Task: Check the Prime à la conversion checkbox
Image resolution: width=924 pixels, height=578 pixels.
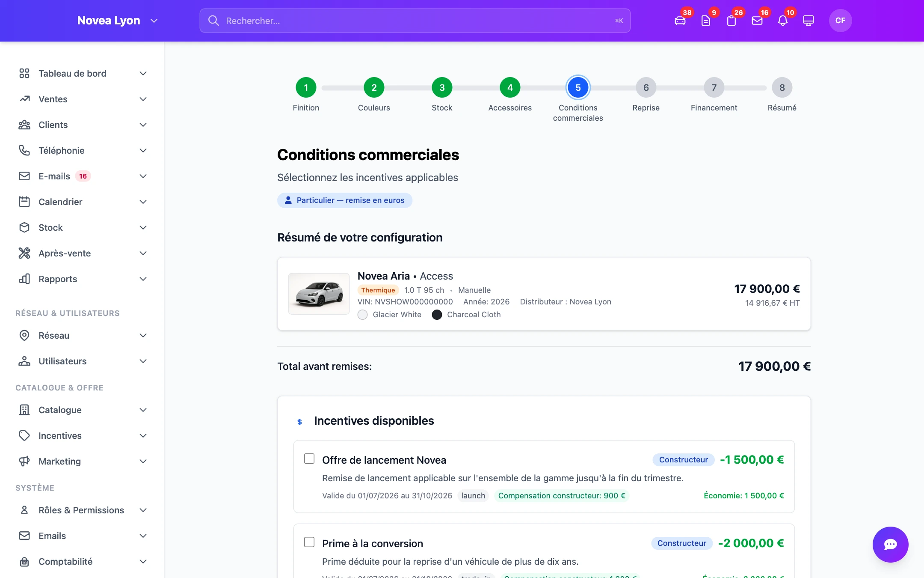Action: (309, 542)
